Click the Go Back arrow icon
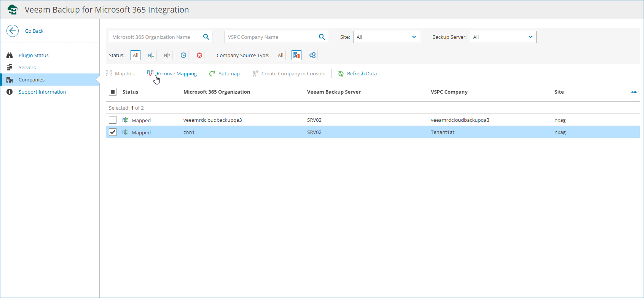 click(13, 31)
